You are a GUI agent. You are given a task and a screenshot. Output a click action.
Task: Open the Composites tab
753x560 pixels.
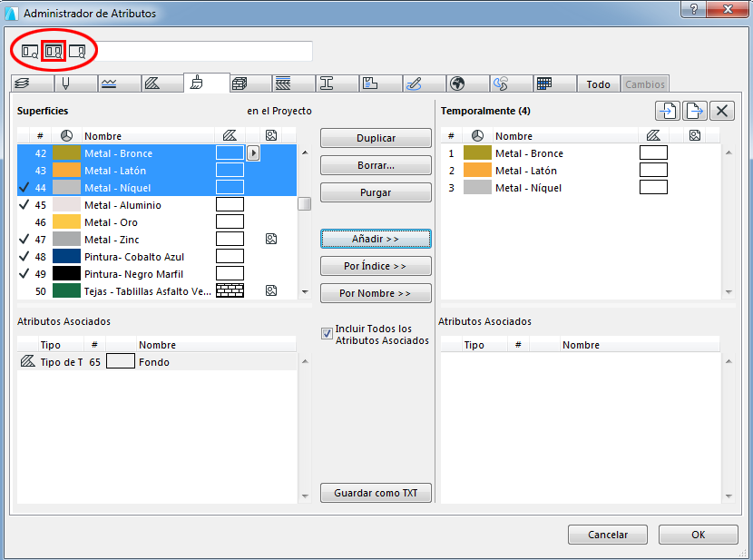293,84
